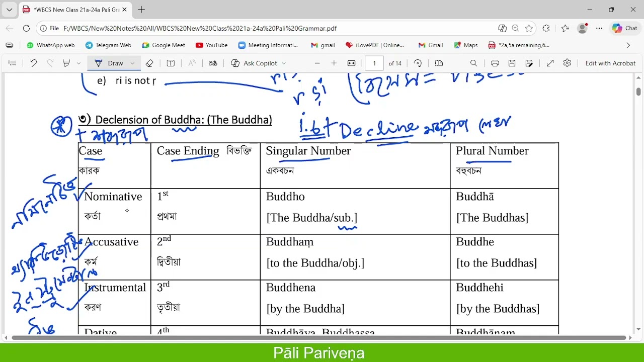Screen dimensions: 644x362
Task: Click the address bar URL
Action: tap(200, 29)
